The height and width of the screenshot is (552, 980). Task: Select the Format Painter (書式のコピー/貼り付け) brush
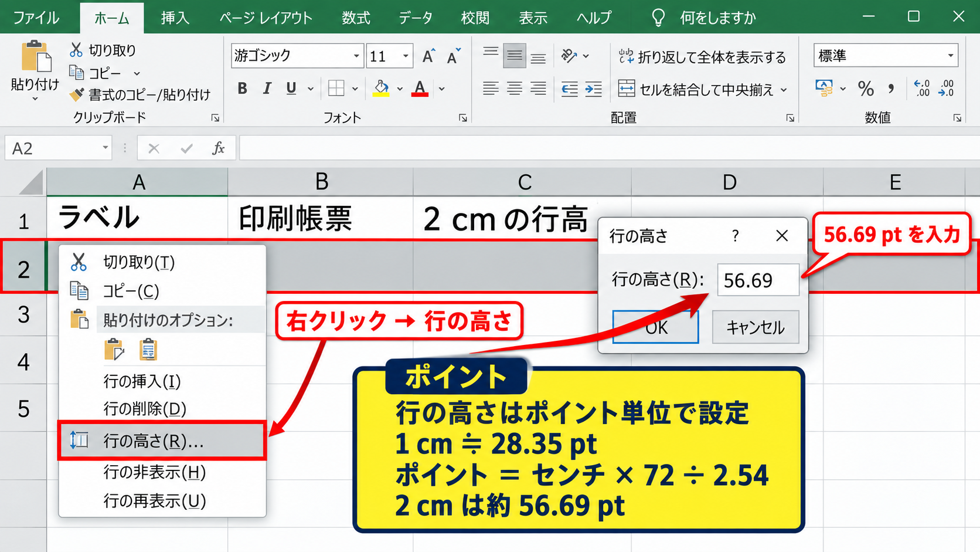[77, 94]
